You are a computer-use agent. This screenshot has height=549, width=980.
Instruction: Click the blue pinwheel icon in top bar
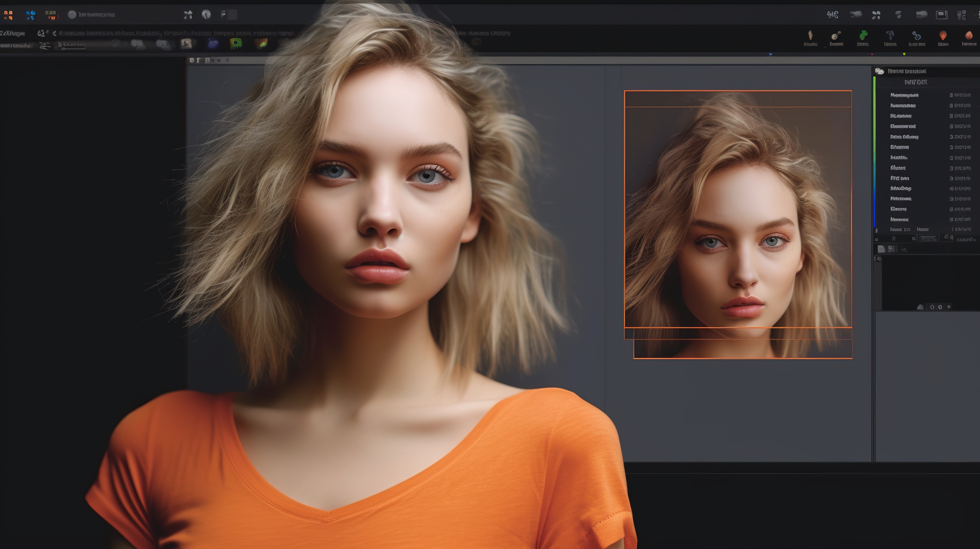point(30,15)
